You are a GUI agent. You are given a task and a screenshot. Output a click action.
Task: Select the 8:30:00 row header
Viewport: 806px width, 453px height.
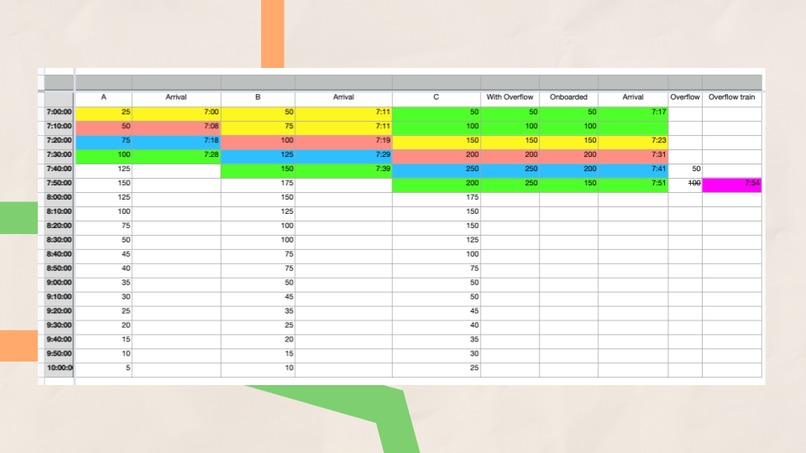59,240
